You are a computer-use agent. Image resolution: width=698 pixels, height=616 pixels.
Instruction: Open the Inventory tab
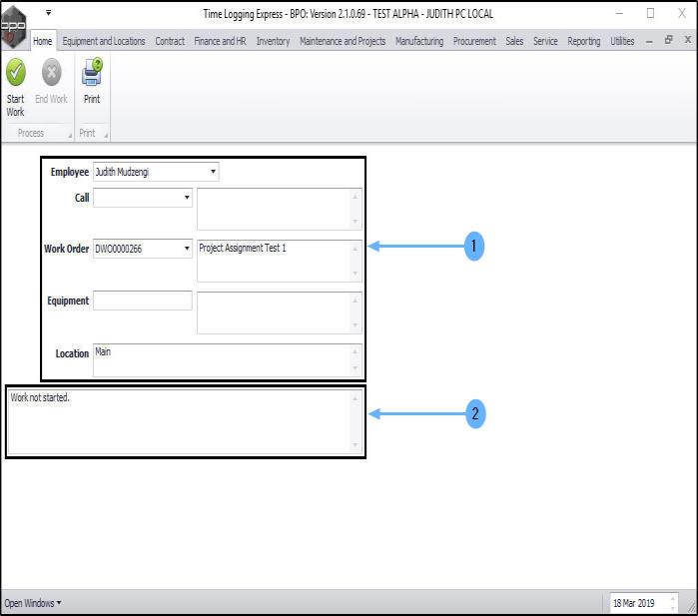pos(273,41)
